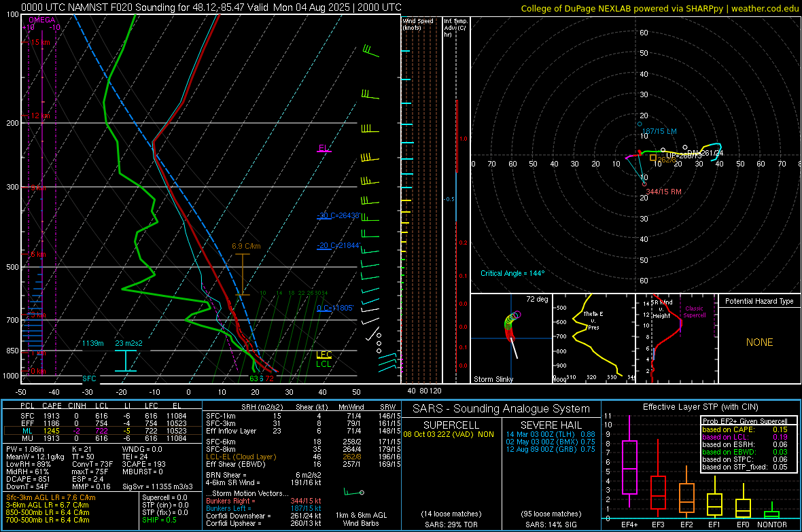
Task: Click the -20 C=21844' height label
Action: coord(338,245)
